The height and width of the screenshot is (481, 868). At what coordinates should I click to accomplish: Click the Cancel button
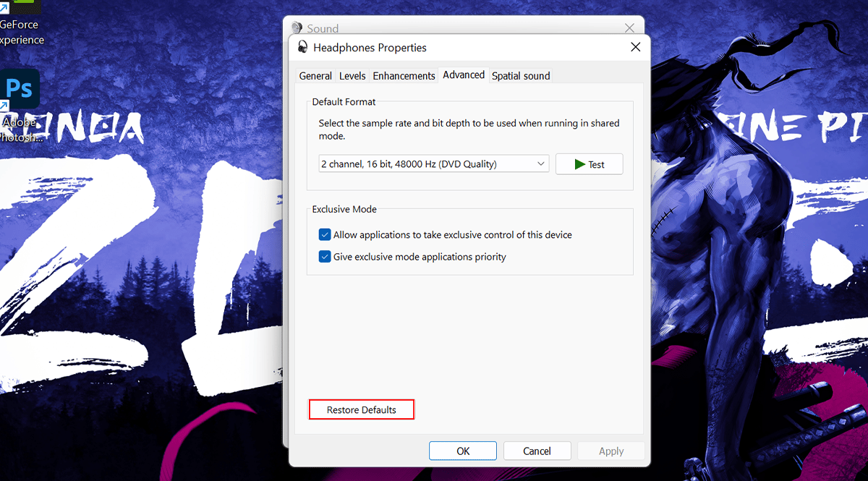pyautogui.click(x=537, y=451)
